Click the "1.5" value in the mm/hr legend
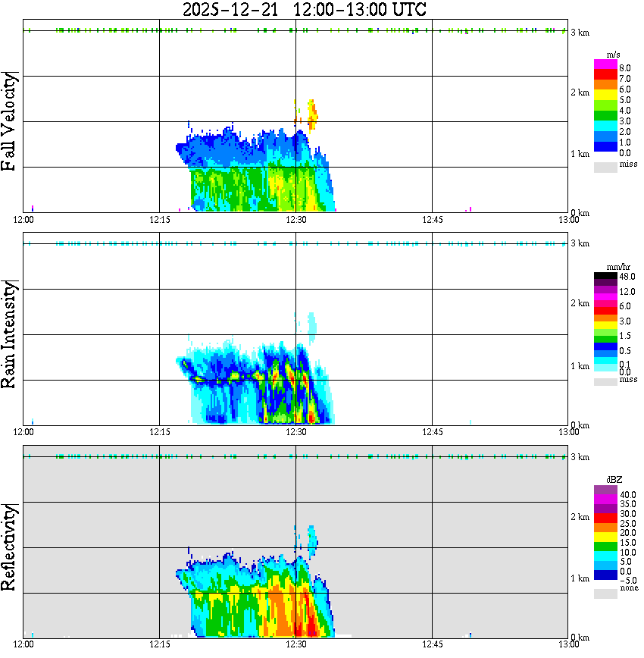The height and width of the screenshot is (658, 644). tap(625, 336)
